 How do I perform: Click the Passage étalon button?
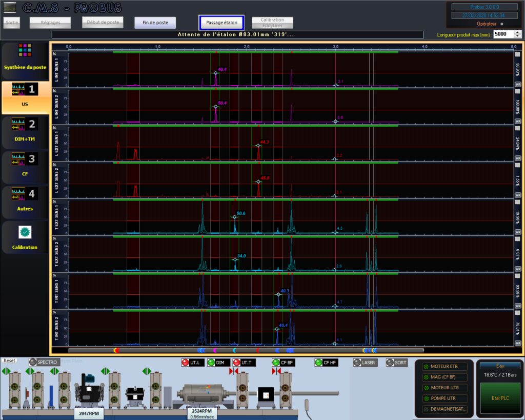(221, 23)
